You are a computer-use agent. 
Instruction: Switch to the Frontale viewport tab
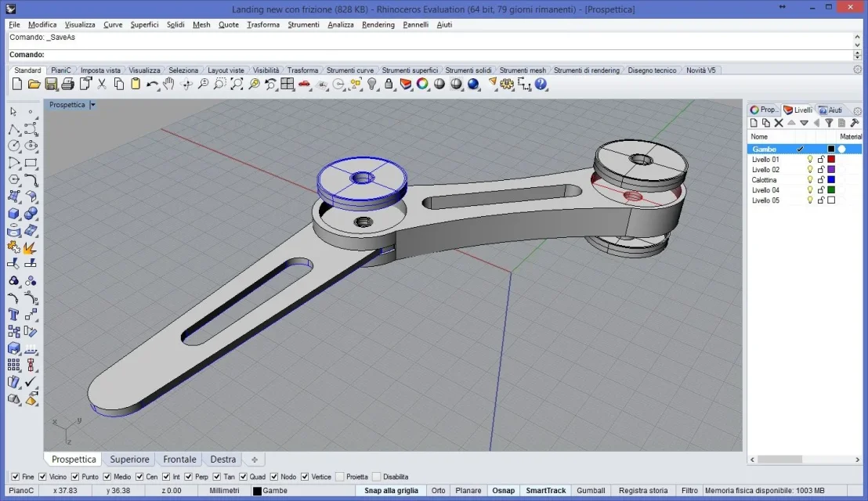coord(179,459)
